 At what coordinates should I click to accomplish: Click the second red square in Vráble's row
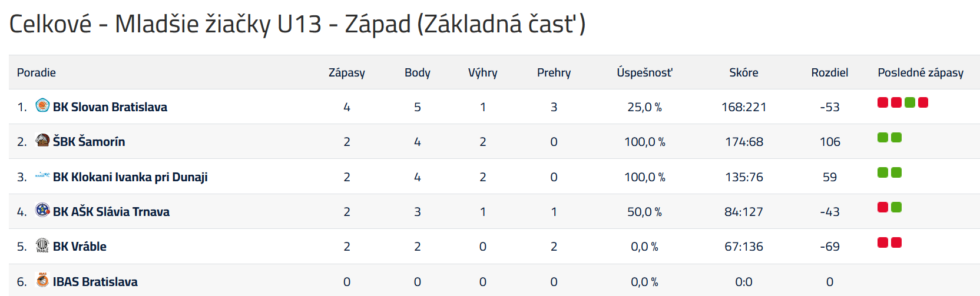click(896, 242)
